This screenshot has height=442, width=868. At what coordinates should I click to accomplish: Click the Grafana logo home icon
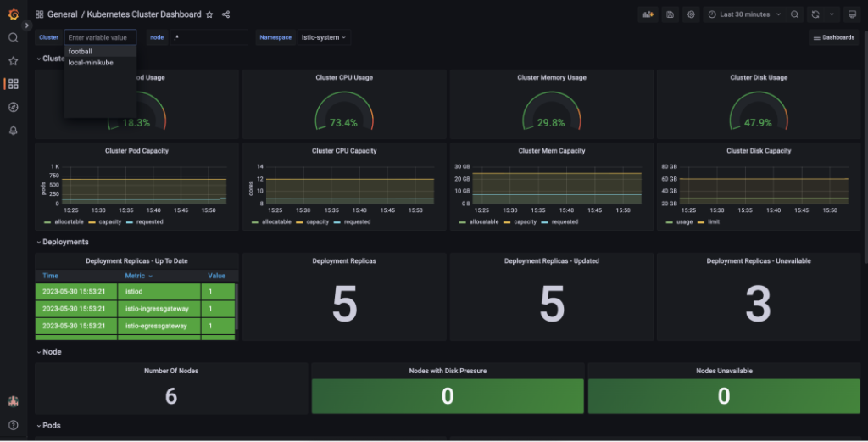click(x=13, y=14)
